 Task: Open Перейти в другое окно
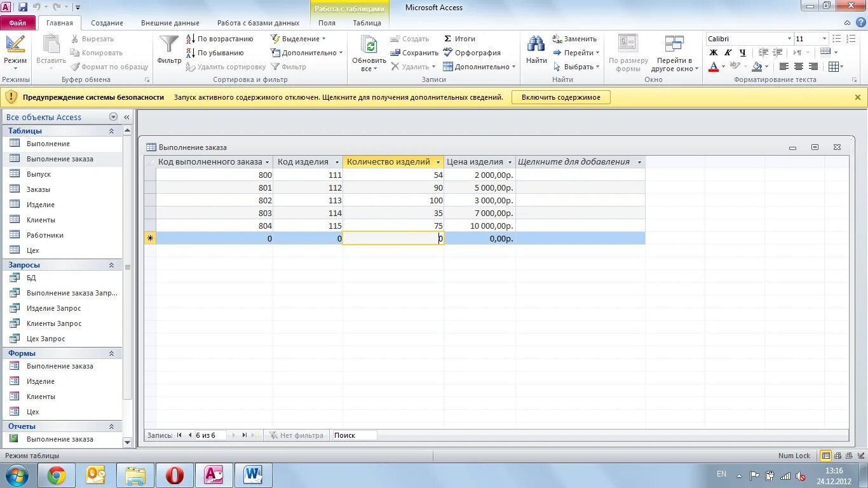(x=674, y=53)
